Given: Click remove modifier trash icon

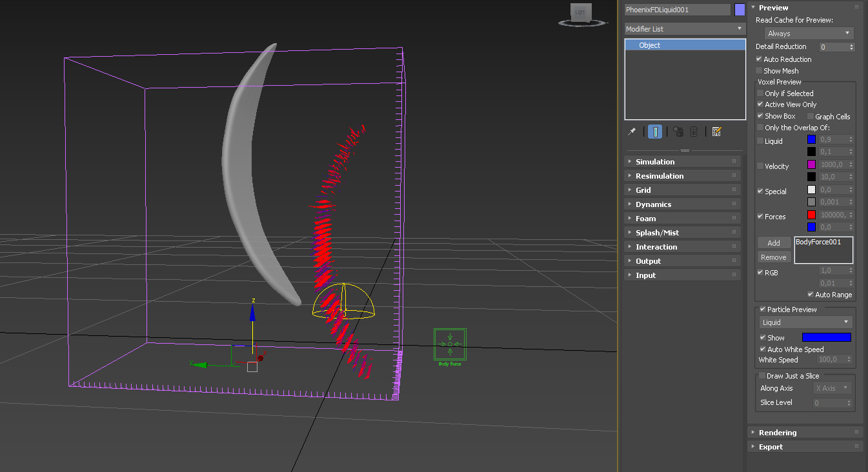Looking at the screenshot, I should pyautogui.click(x=694, y=132).
